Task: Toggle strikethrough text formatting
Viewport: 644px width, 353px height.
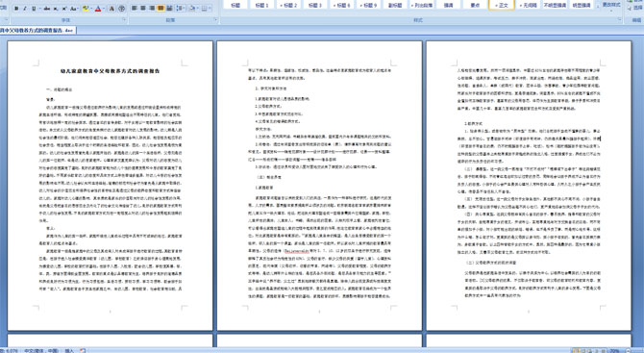Action: [x=47, y=9]
